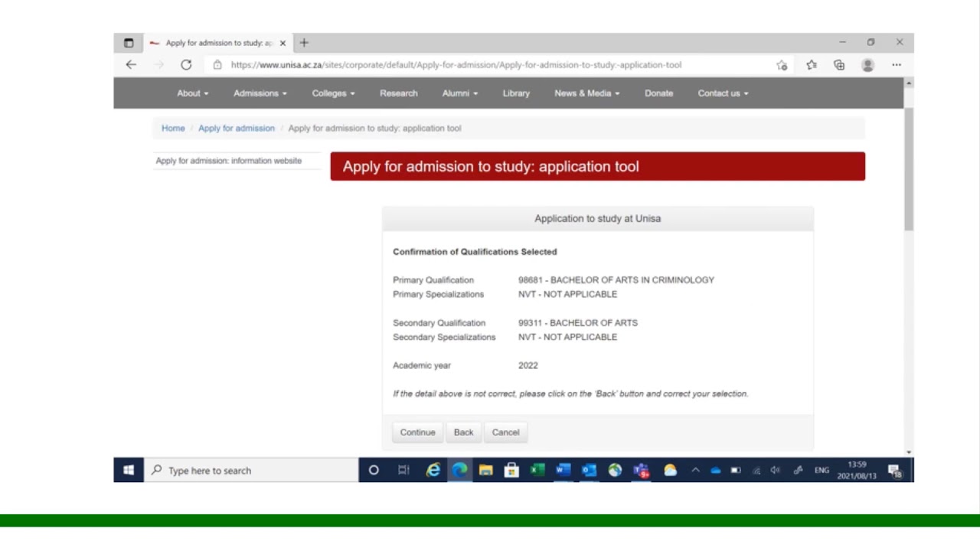Click the volume speaker tray icon

775,471
